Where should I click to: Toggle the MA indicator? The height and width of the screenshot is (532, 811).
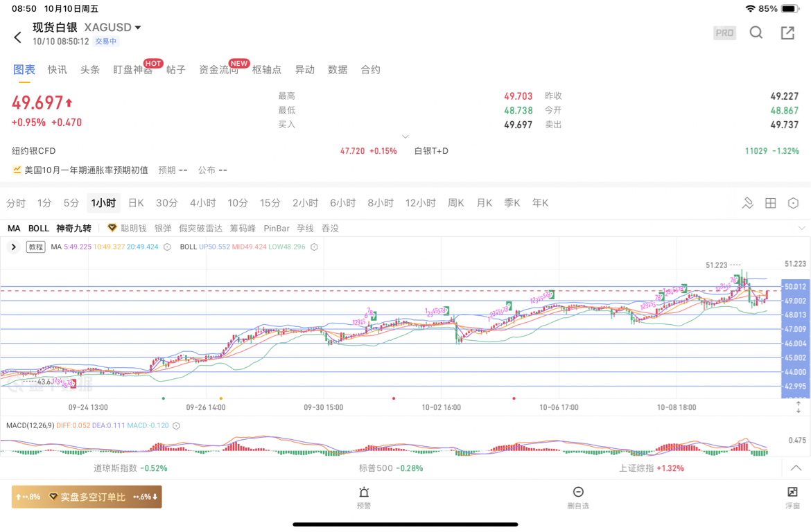[x=14, y=229]
